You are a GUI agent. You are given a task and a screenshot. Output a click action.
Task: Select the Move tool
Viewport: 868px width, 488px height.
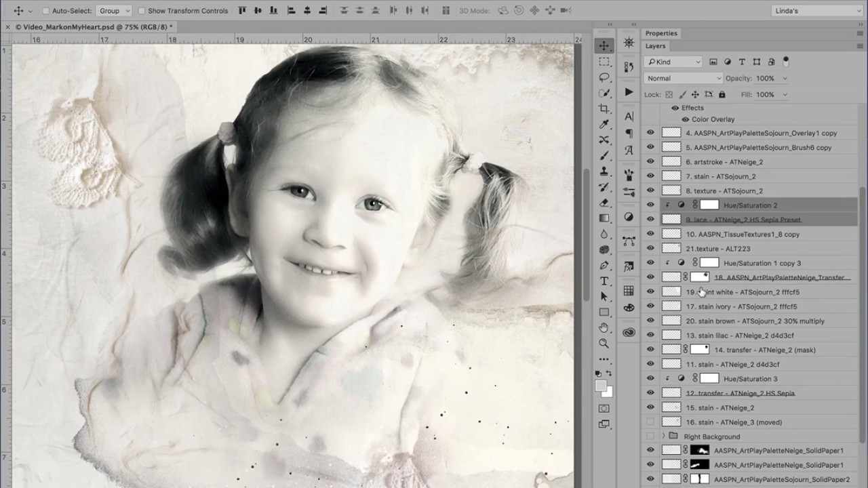tap(604, 45)
